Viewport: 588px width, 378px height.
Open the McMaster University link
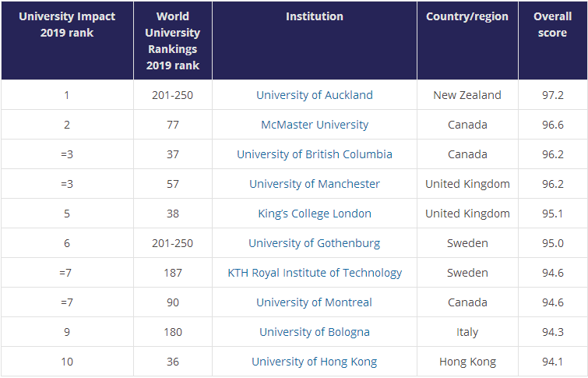click(x=314, y=125)
